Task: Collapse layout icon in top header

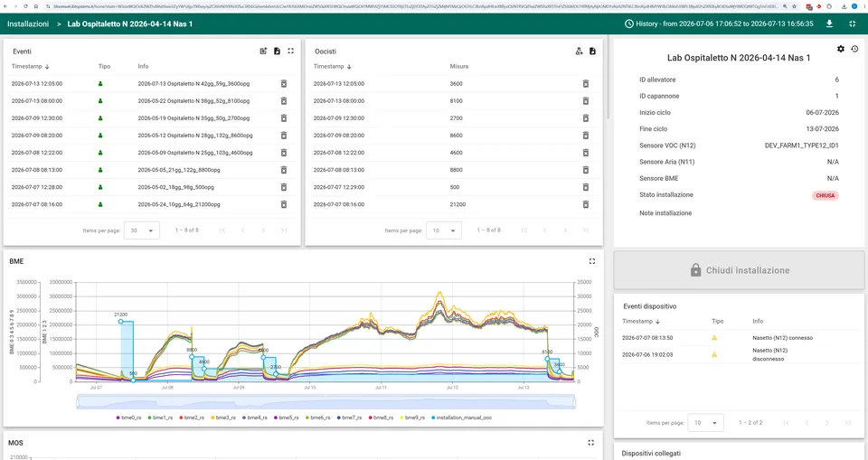Action: click(853, 23)
